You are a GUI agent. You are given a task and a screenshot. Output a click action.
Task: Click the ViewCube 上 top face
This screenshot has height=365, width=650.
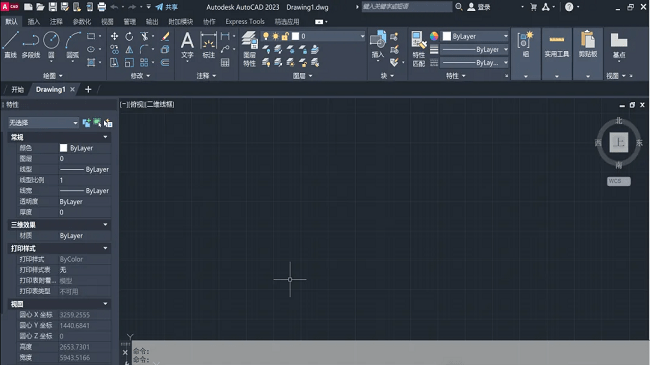click(x=618, y=143)
